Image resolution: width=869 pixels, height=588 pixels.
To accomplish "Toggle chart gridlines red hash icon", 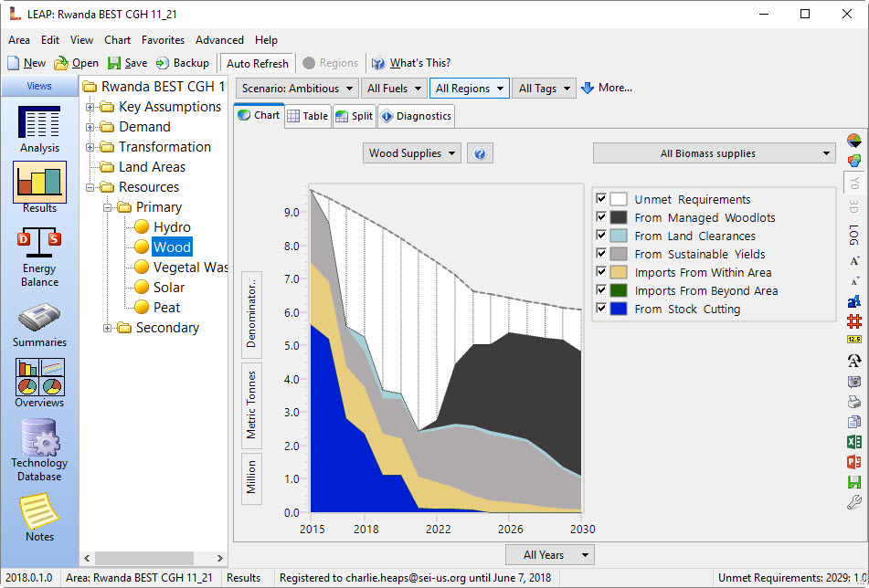I will pos(854,321).
